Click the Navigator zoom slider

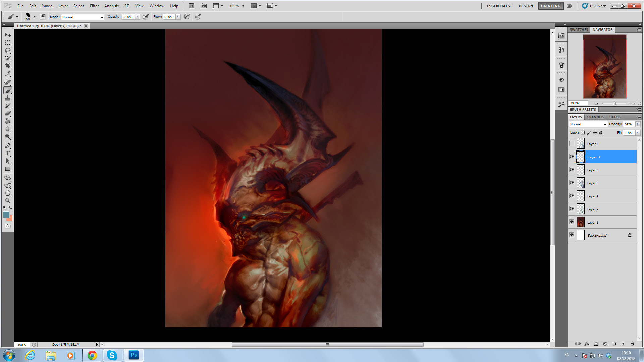click(614, 103)
